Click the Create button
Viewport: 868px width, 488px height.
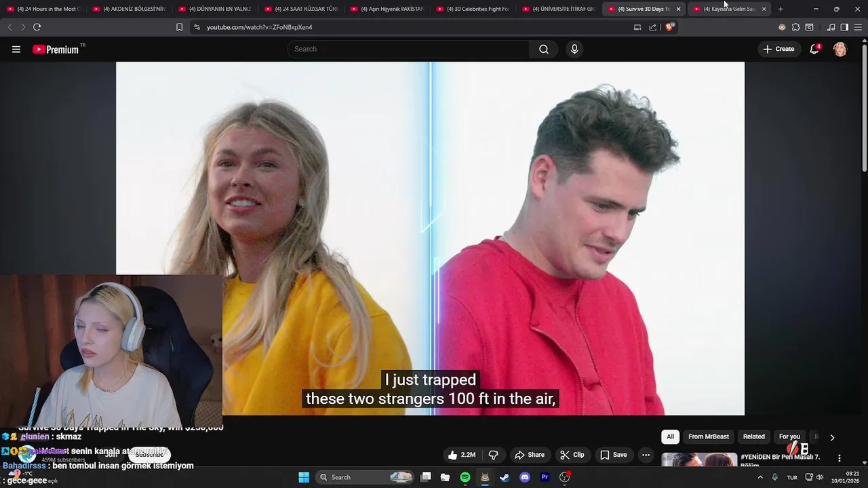click(x=778, y=49)
